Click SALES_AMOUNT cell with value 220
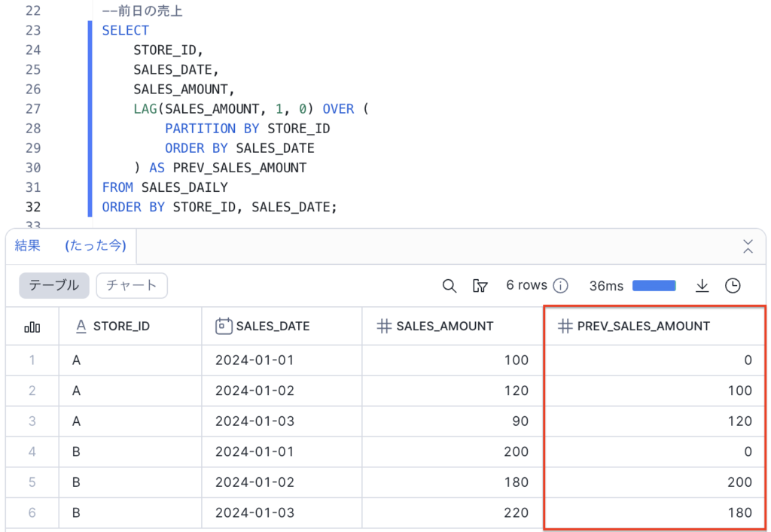The image size is (771, 532). coord(517,512)
